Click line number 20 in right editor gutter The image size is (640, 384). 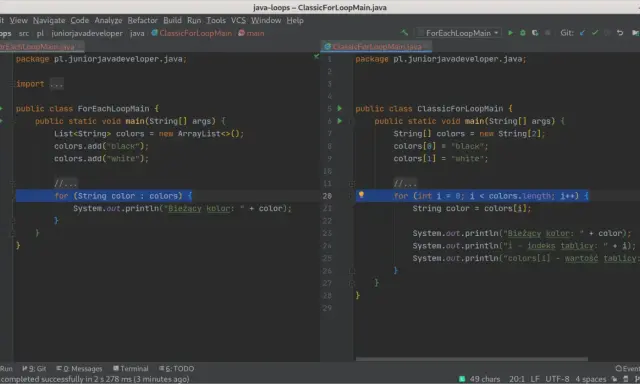pyautogui.click(x=327, y=196)
